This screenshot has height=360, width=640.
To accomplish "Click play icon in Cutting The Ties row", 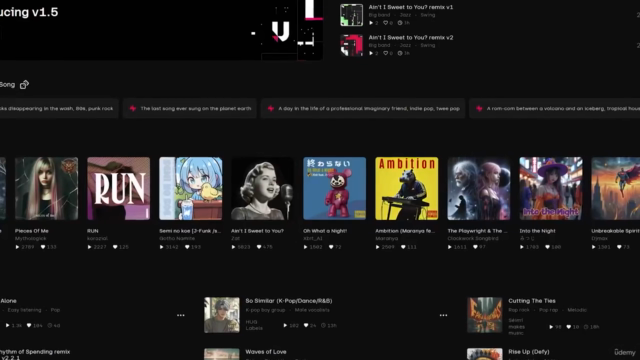I will click(551, 327).
